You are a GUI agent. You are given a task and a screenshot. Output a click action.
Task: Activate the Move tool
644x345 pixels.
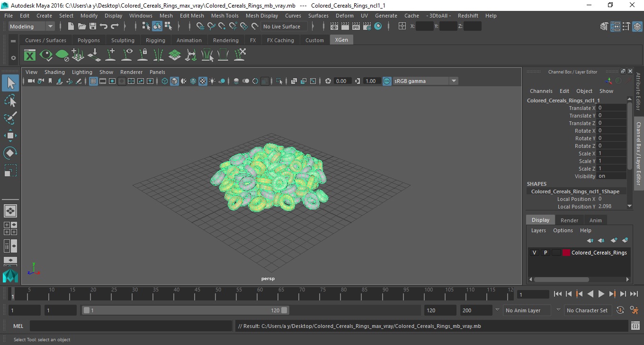coord(10,136)
